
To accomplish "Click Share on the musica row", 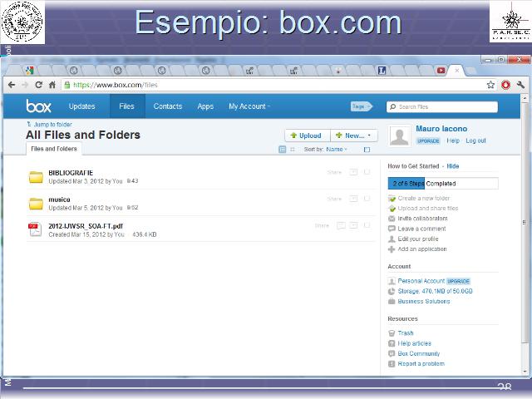I will (334, 199).
